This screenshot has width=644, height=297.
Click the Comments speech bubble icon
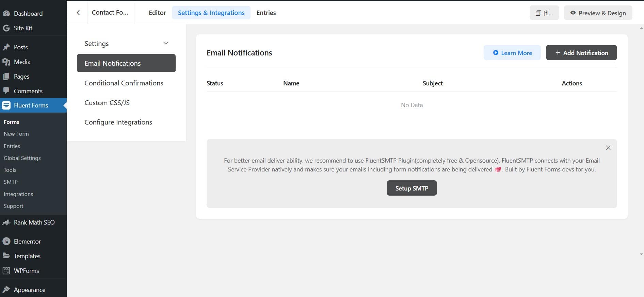(6, 91)
